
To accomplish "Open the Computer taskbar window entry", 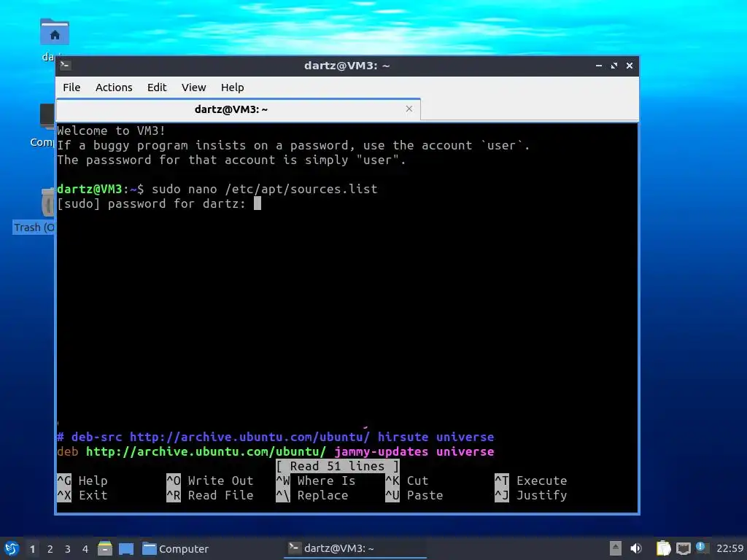I will tap(175, 549).
